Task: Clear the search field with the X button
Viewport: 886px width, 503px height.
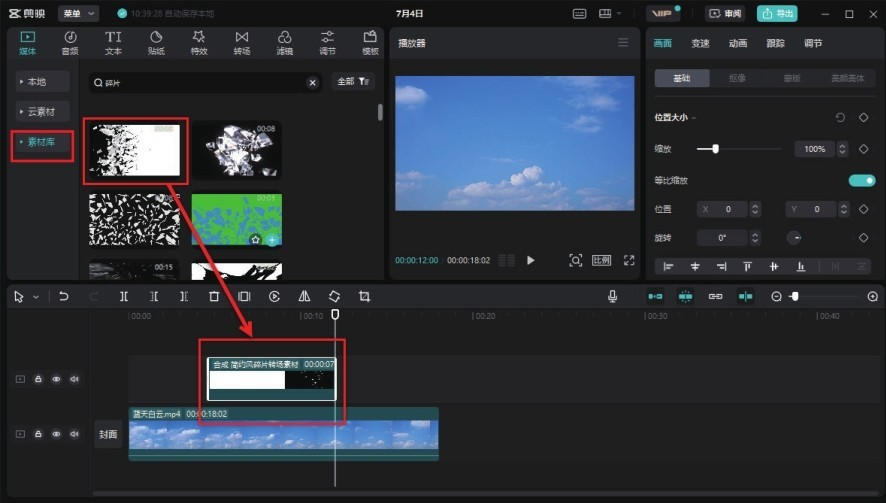Action: click(x=312, y=83)
